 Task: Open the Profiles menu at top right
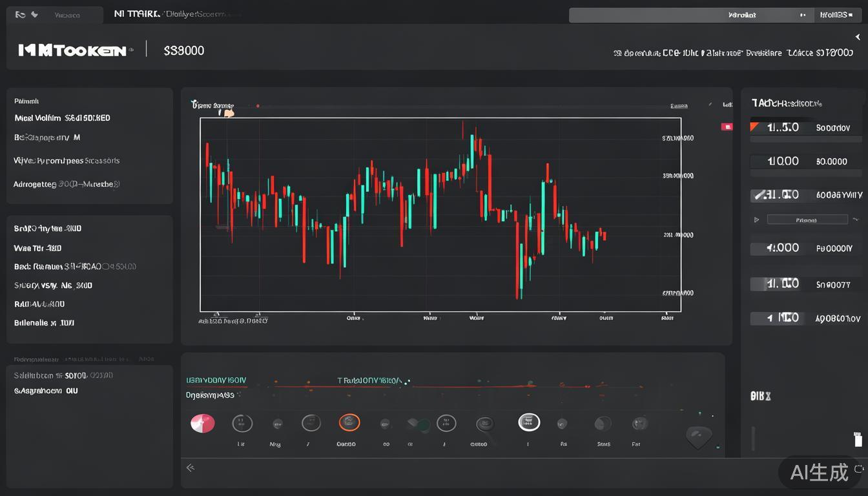[x=836, y=14]
